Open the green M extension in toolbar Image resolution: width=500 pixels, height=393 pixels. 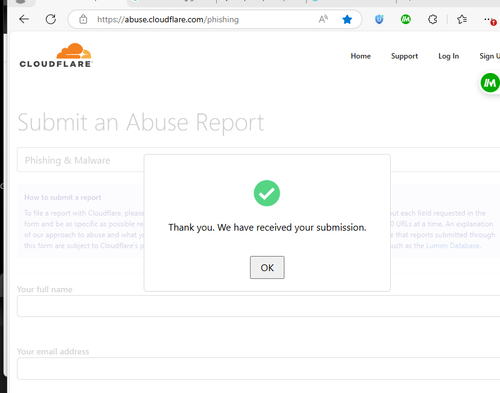pos(406,19)
